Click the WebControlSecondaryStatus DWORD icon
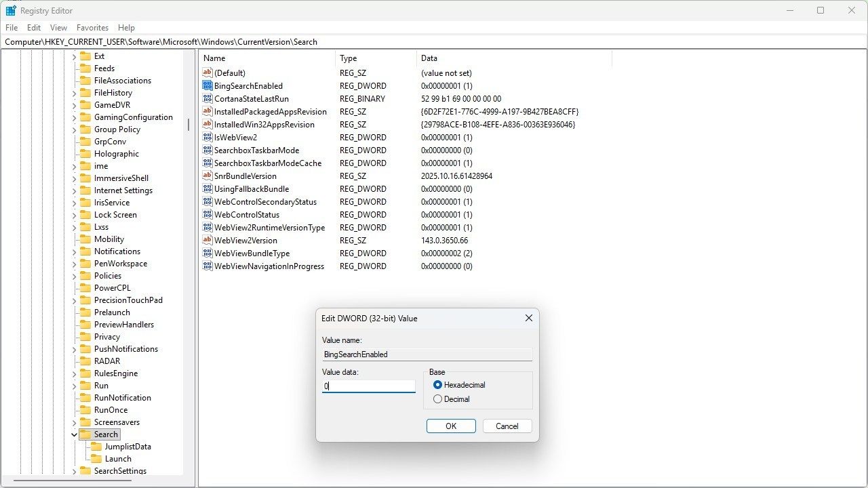This screenshot has width=868, height=488. click(x=208, y=202)
